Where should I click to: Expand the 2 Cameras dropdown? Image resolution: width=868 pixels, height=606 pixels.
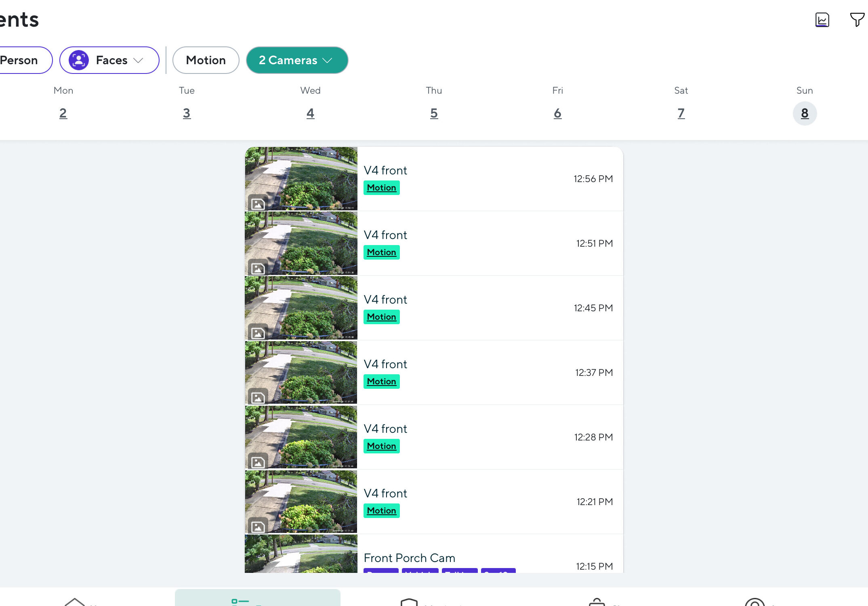pyautogui.click(x=297, y=60)
